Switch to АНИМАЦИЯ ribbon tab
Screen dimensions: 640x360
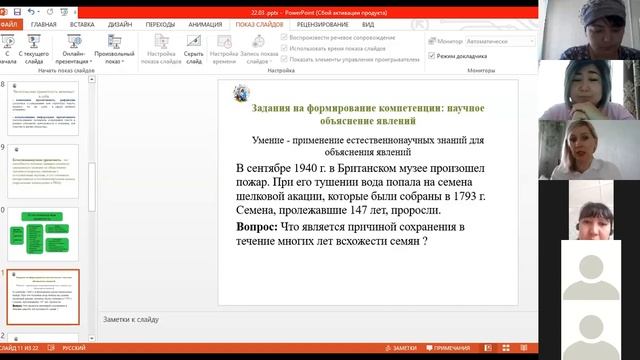[205, 24]
